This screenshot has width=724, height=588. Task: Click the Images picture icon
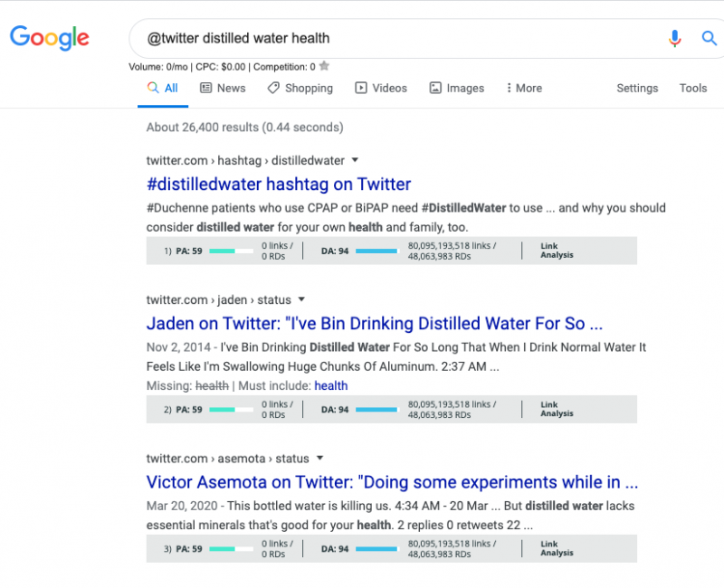(435, 88)
